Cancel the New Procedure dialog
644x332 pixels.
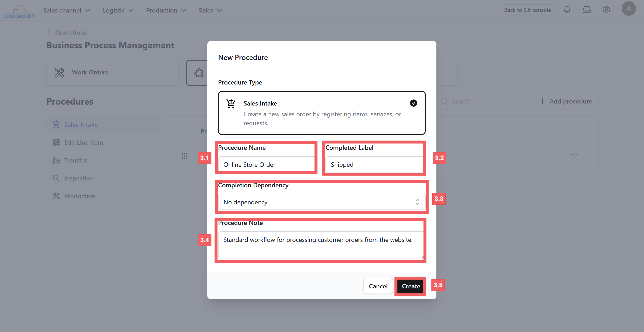(x=378, y=286)
